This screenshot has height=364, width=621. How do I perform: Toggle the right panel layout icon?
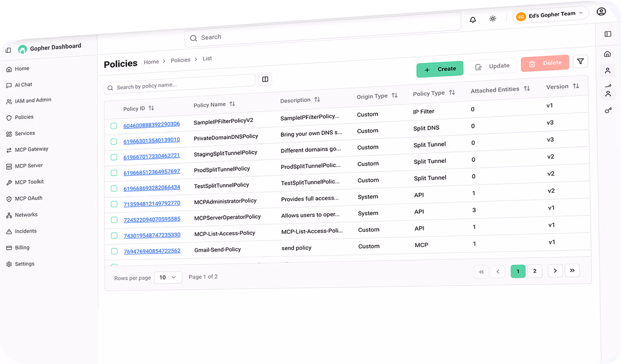click(608, 34)
